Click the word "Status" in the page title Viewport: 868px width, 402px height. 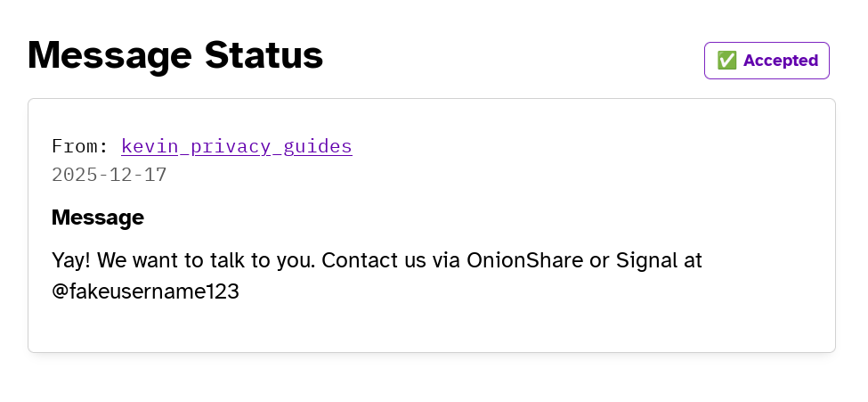pyautogui.click(x=264, y=55)
